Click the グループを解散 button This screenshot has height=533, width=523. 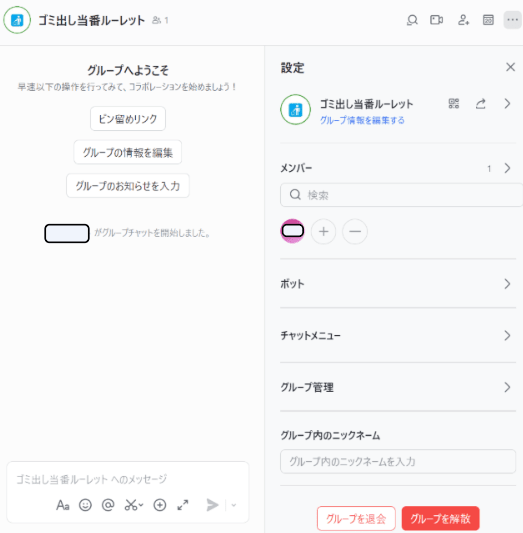coord(440,519)
